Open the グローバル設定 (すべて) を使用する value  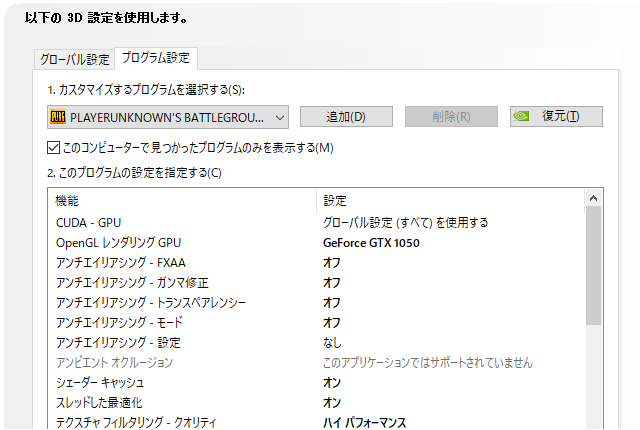(x=406, y=223)
